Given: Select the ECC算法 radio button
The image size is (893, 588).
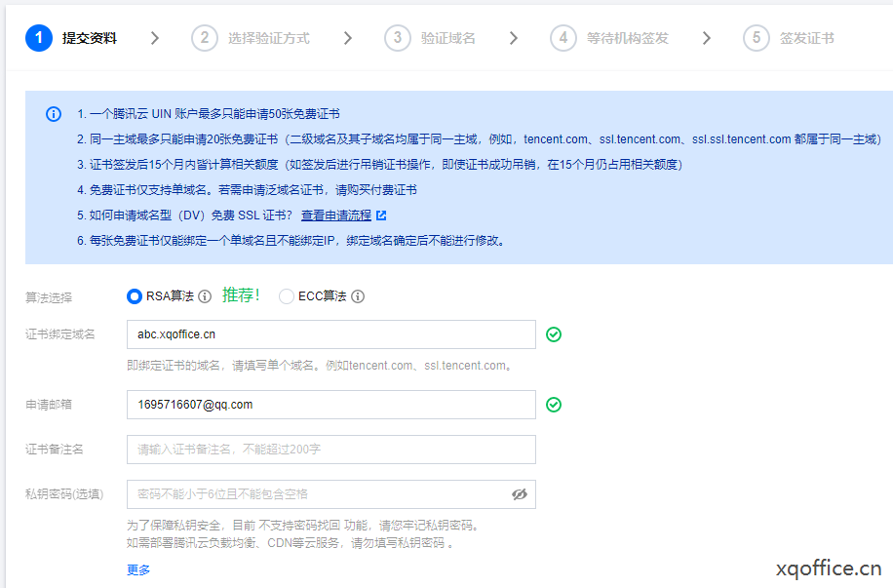Looking at the screenshot, I should (x=287, y=296).
